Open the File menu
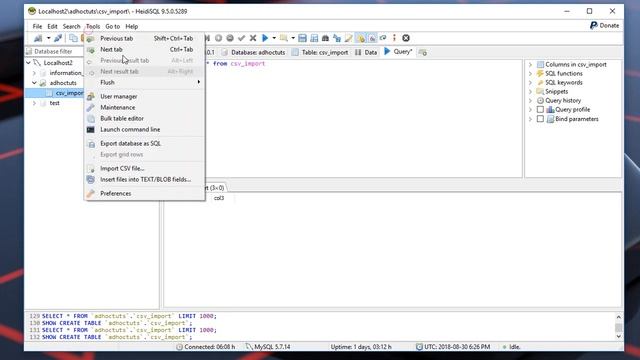The width and height of the screenshot is (640, 360). click(37, 26)
